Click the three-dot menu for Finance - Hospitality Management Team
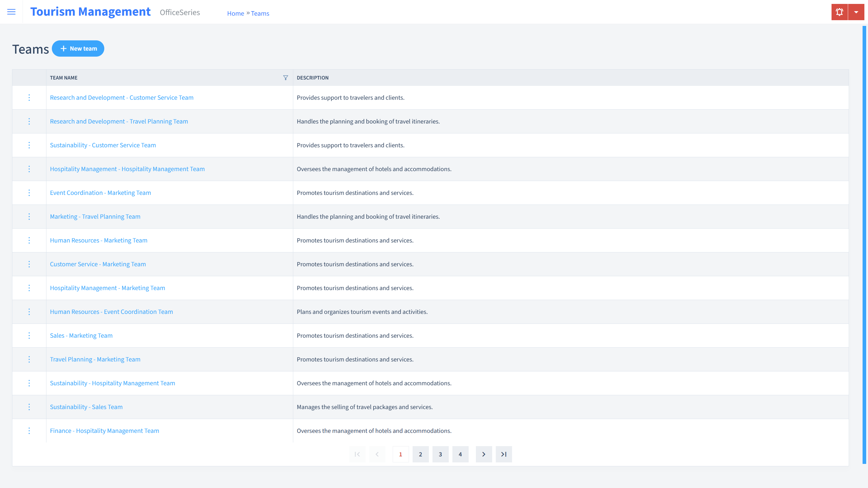Viewport: 868px width, 488px height. (x=29, y=431)
